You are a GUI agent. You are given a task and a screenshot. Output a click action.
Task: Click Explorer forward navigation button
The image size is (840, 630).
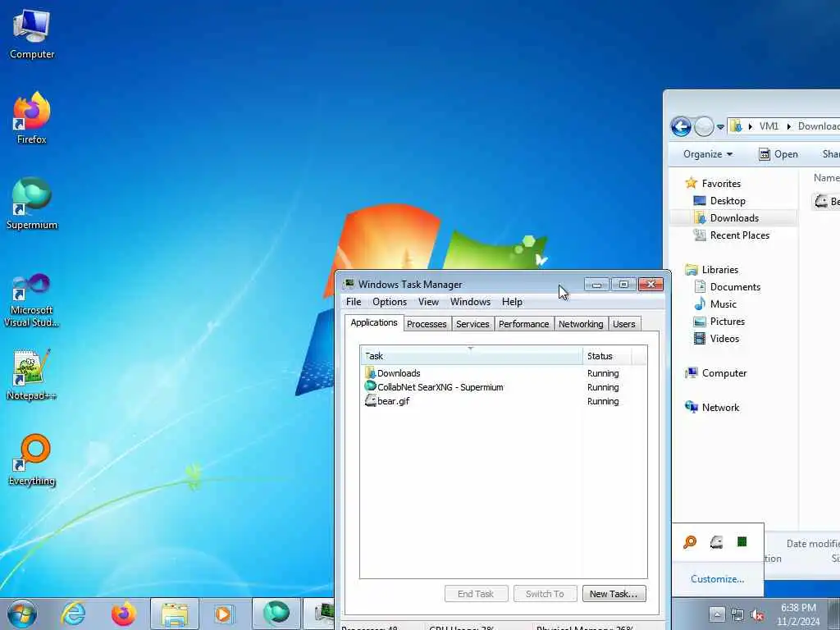pos(704,127)
